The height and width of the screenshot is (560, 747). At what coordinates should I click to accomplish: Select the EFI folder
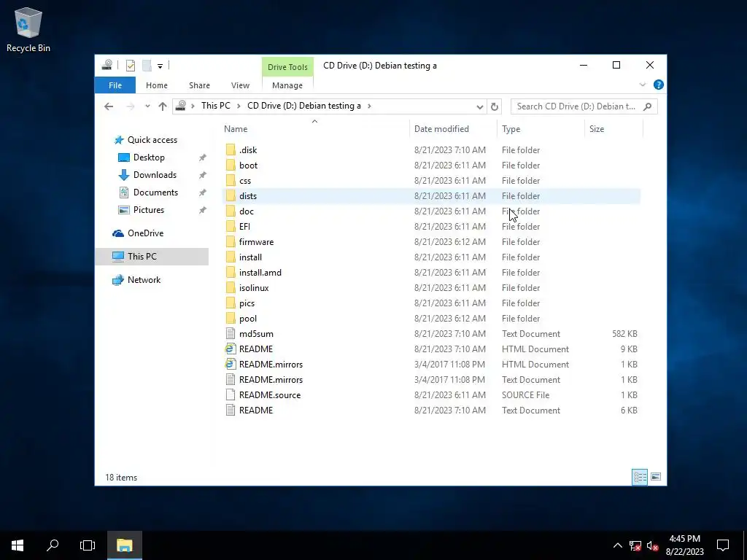pyautogui.click(x=244, y=227)
